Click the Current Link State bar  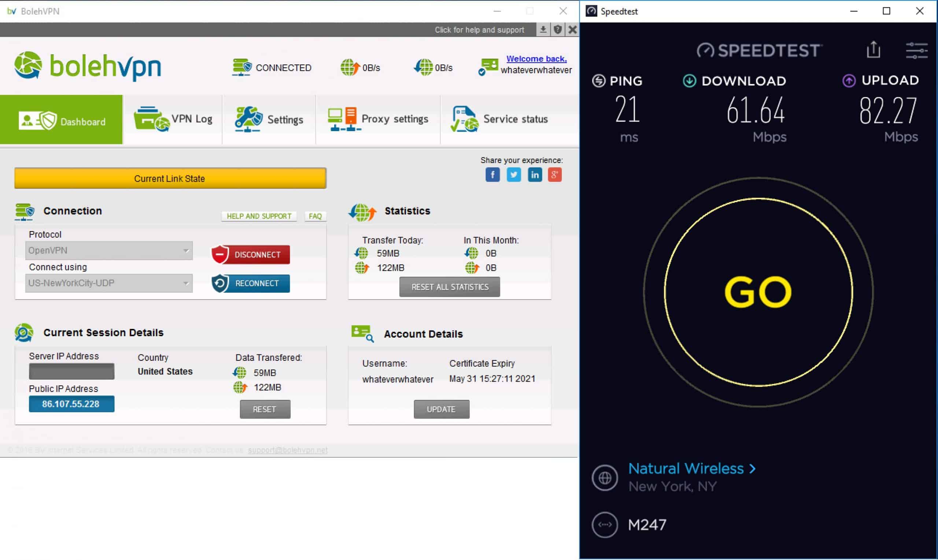[170, 178]
